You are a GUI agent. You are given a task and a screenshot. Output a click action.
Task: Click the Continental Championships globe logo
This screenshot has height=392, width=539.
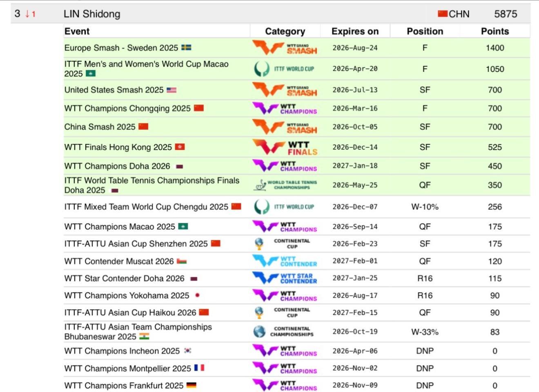point(259,332)
